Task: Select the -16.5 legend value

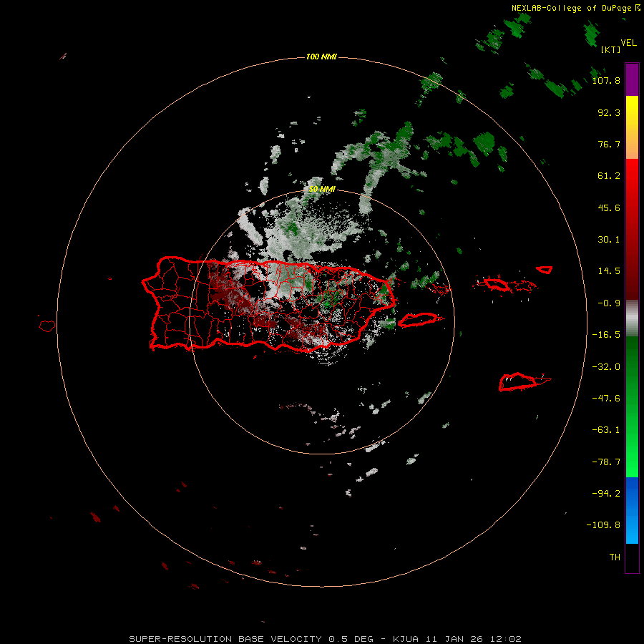Action: click(x=606, y=335)
